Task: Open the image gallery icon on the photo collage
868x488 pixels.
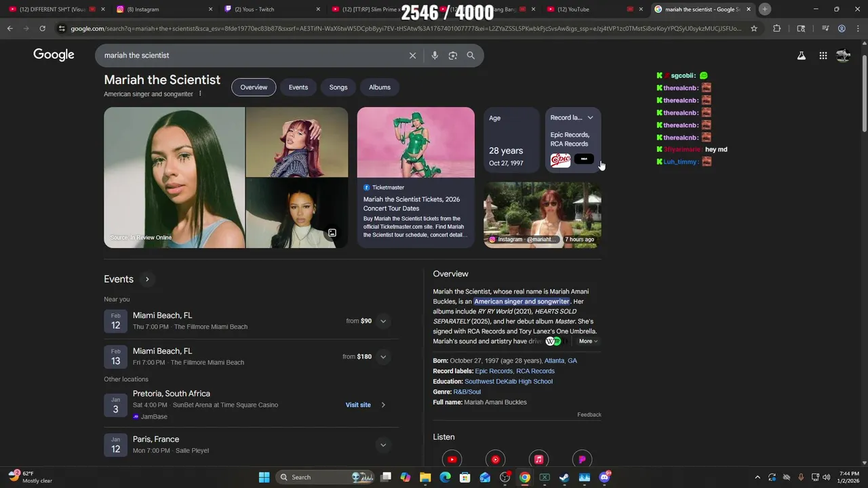Action: (332, 232)
